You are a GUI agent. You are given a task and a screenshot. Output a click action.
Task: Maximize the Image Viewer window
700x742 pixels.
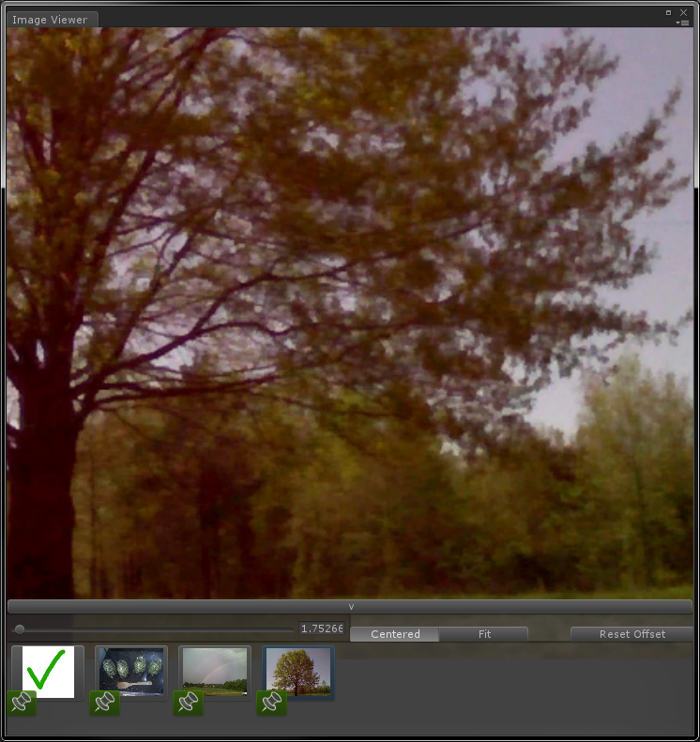[668, 12]
